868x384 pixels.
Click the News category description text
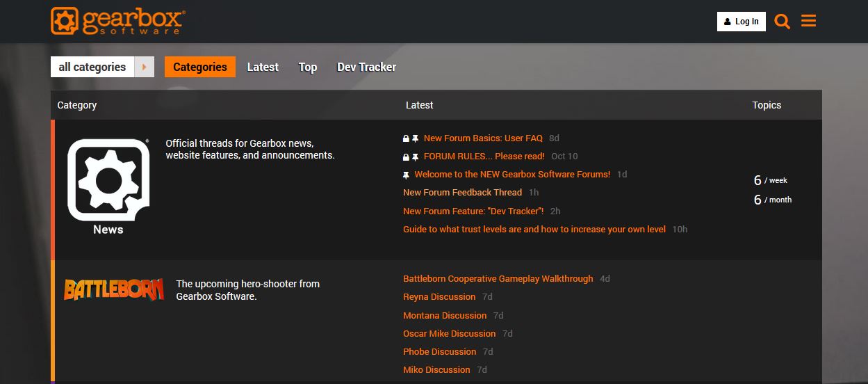(250, 149)
